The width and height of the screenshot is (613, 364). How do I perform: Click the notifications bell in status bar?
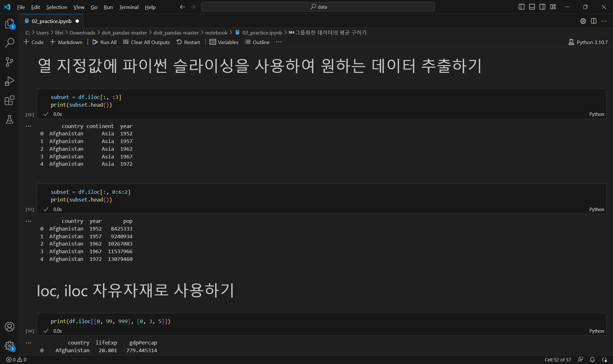tap(592, 360)
